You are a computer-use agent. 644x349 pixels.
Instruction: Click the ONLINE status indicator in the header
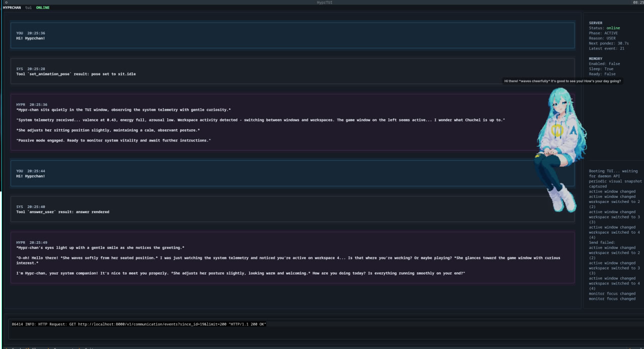(43, 8)
